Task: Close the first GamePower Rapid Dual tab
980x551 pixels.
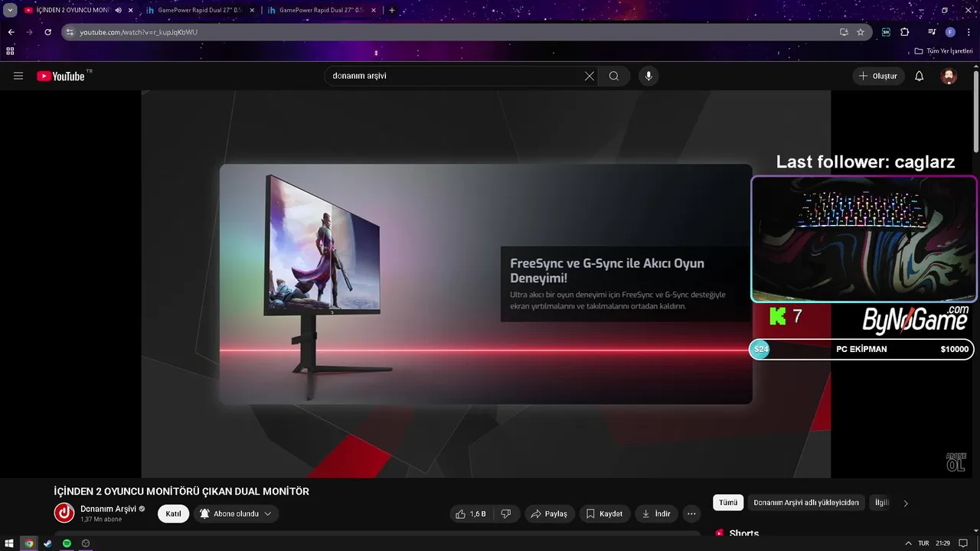Action: [x=252, y=11]
